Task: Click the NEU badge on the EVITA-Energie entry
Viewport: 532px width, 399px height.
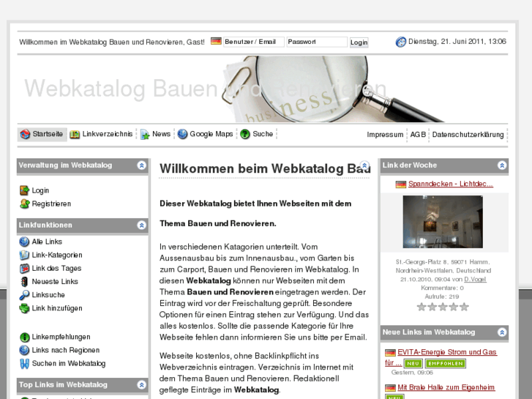Action: tap(413, 363)
